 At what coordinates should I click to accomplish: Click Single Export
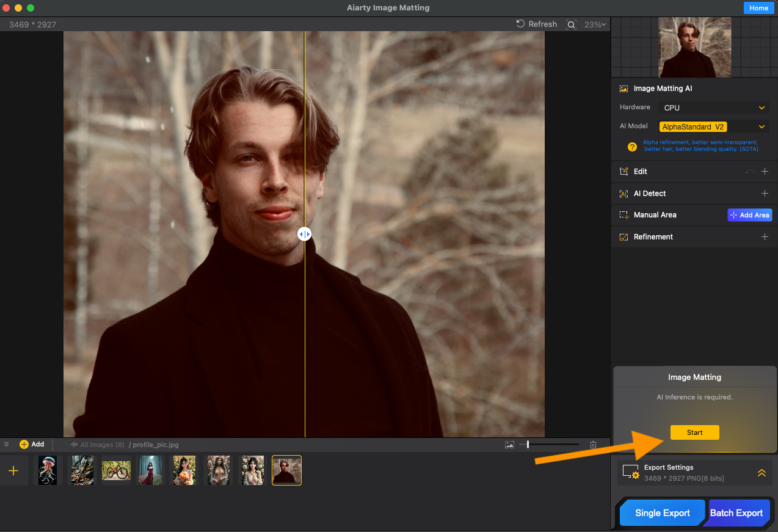(x=662, y=512)
